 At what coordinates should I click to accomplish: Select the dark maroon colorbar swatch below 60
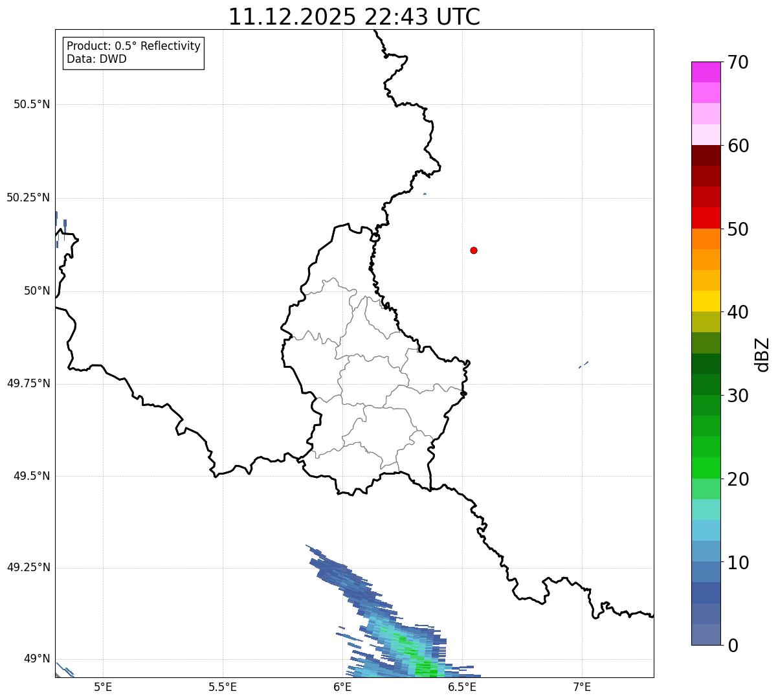click(706, 155)
